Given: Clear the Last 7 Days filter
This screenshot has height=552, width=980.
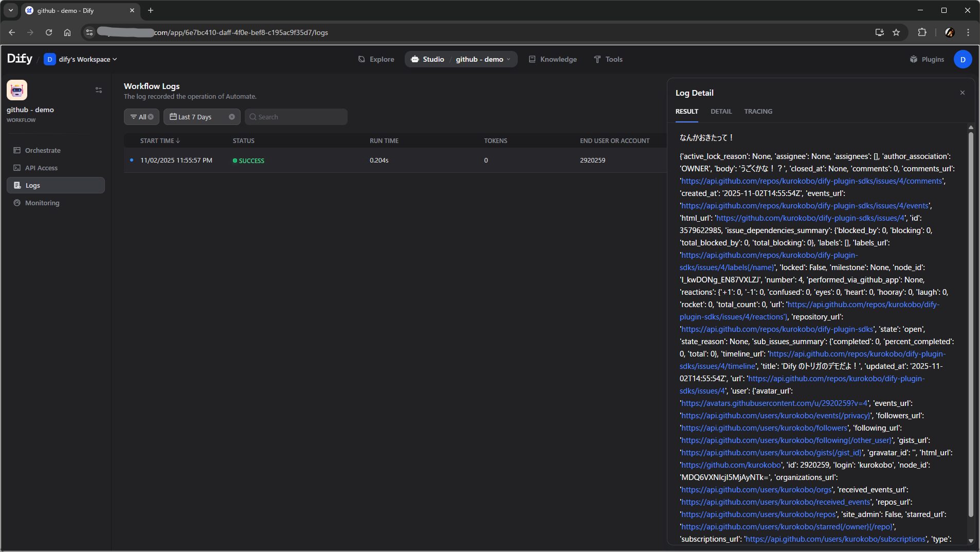Looking at the screenshot, I should 232,117.
